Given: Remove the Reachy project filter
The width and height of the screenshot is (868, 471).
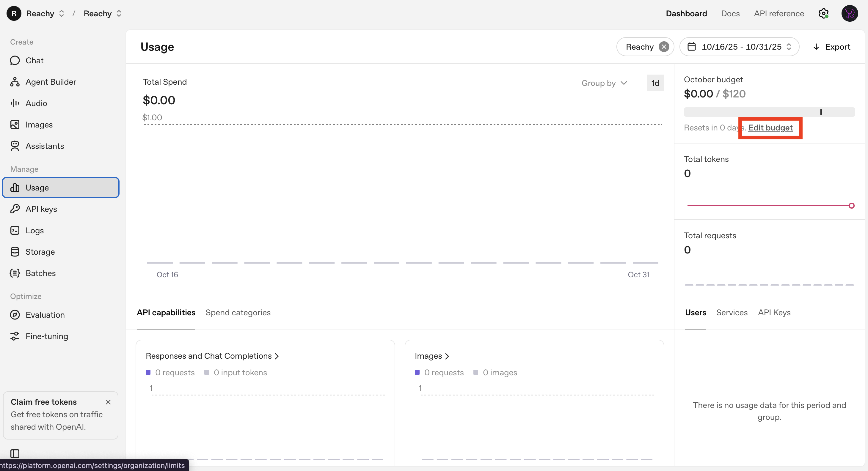Looking at the screenshot, I should [x=663, y=47].
